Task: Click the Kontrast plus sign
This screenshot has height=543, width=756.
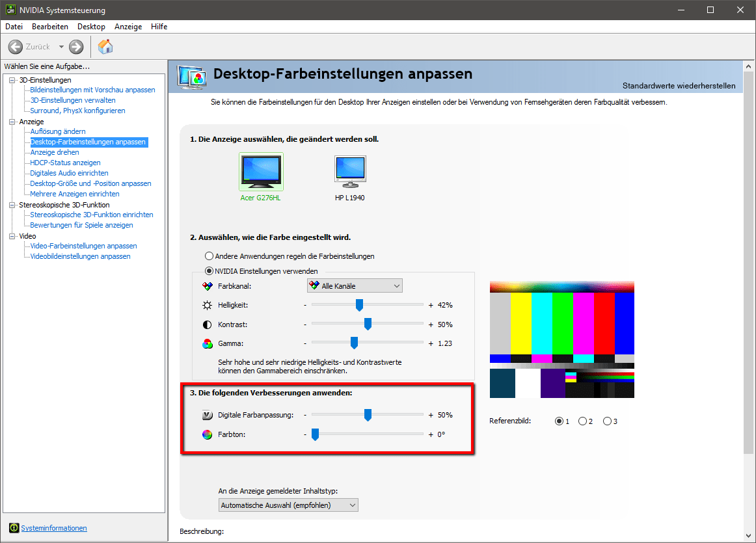Action: point(431,324)
